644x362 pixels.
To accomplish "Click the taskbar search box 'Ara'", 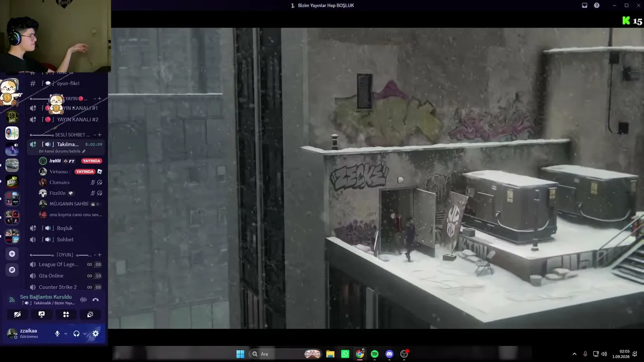I will click(286, 354).
